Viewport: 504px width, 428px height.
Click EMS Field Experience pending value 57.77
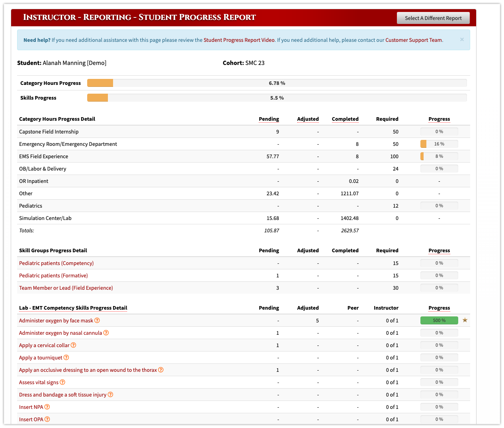(x=273, y=156)
